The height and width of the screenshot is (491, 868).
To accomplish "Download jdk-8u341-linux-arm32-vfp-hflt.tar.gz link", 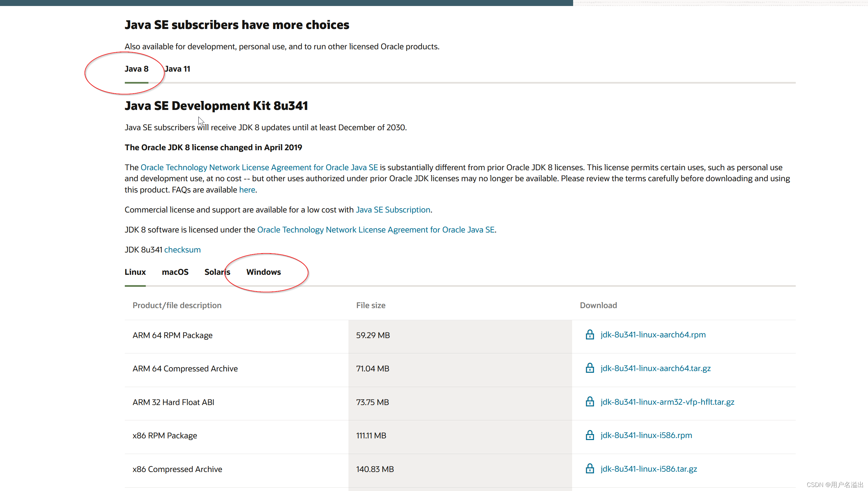I will point(667,402).
